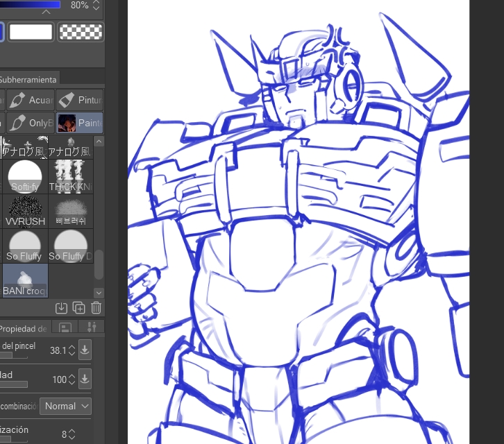Select the Softi-fy brush
Viewport: 504px width, 444px height.
coord(24,176)
